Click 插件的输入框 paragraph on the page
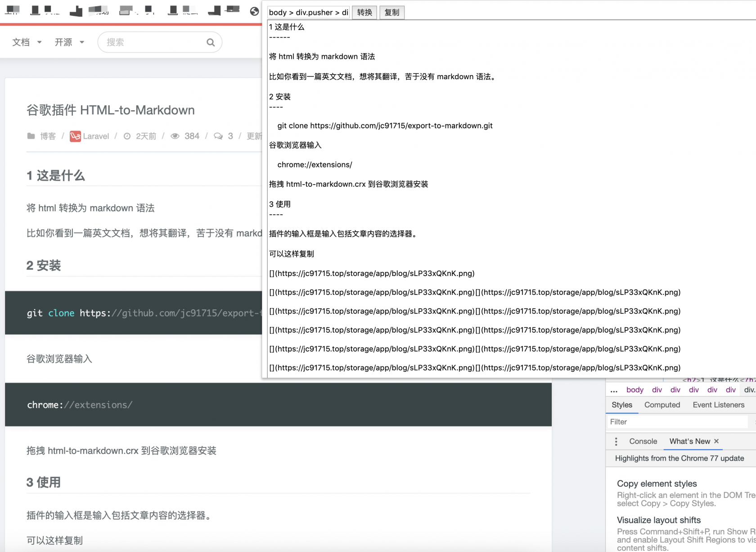Viewport: 756px width, 552px height. [x=119, y=516]
